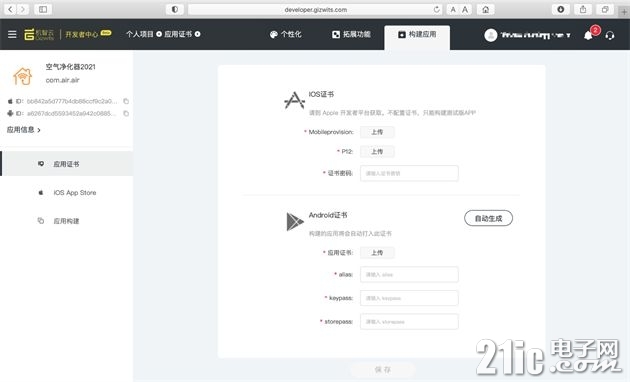Expand 应用信息 details
The width and height of the screenshot is (630, 382).
(x=24, y=130)
